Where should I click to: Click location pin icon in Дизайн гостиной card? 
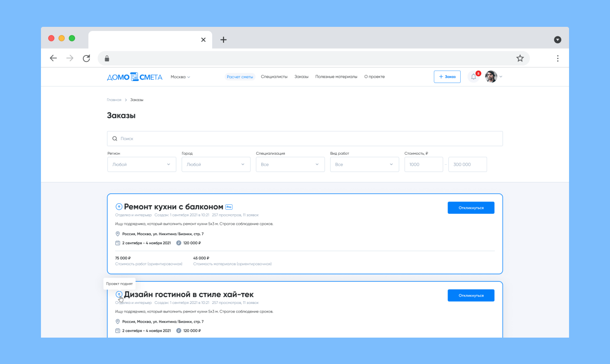(x=117, y=321)
